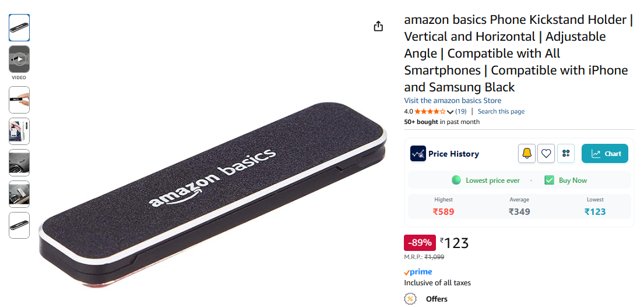Click the Prime logo badge
This screenshot has width=644, height=308.
click(x=418, y=272)
